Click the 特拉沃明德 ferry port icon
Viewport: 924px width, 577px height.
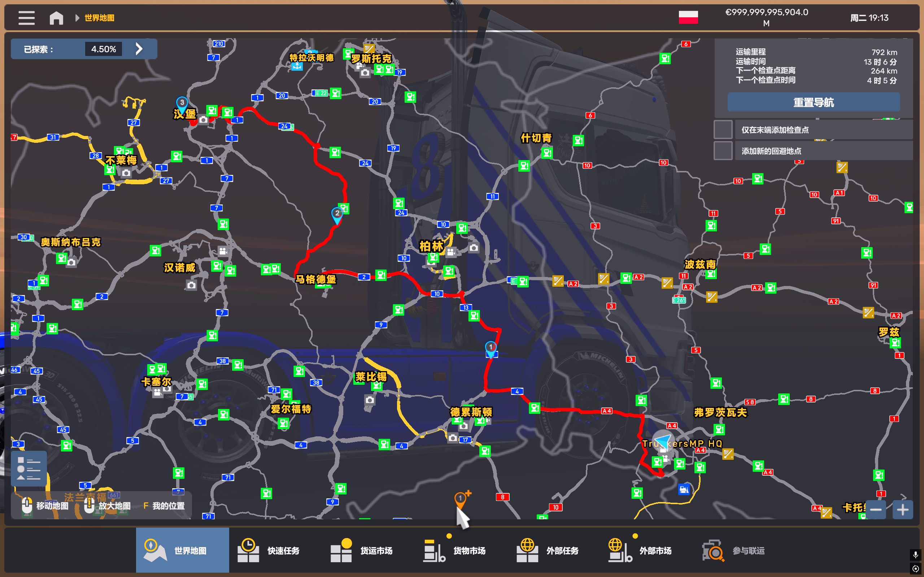pyautogui.click(x=297, y=67)
